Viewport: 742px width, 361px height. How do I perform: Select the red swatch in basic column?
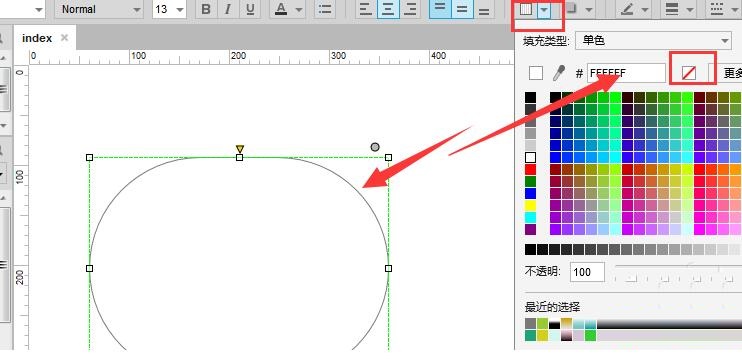[530, 169]
